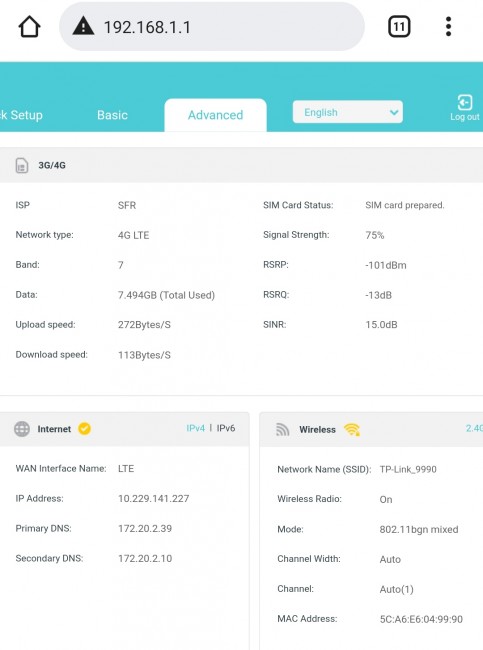Tap the browser home icon

(x=29, y=27)
